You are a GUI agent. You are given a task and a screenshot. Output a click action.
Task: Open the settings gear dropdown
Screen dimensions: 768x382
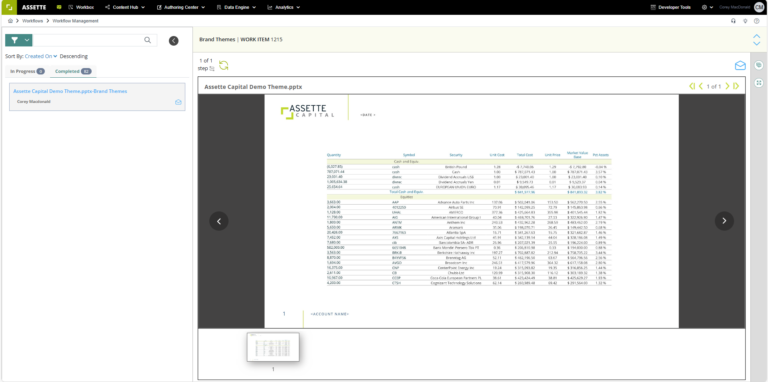tap(707, 7)
